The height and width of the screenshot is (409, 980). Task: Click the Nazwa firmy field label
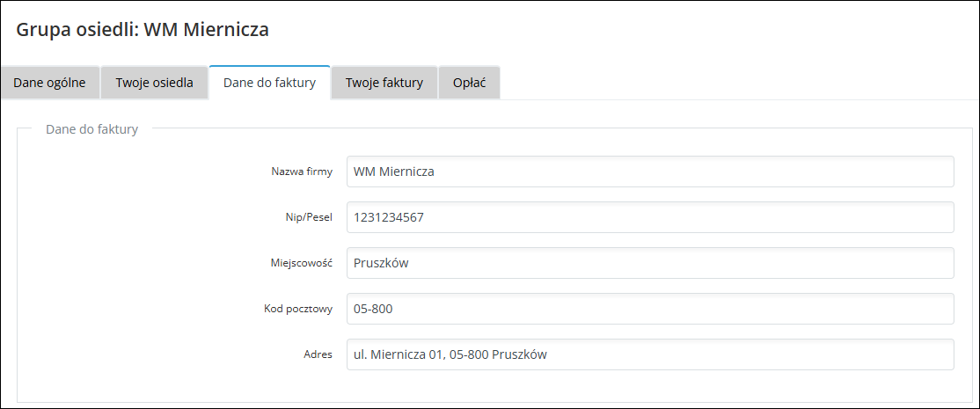pos(301,172)
